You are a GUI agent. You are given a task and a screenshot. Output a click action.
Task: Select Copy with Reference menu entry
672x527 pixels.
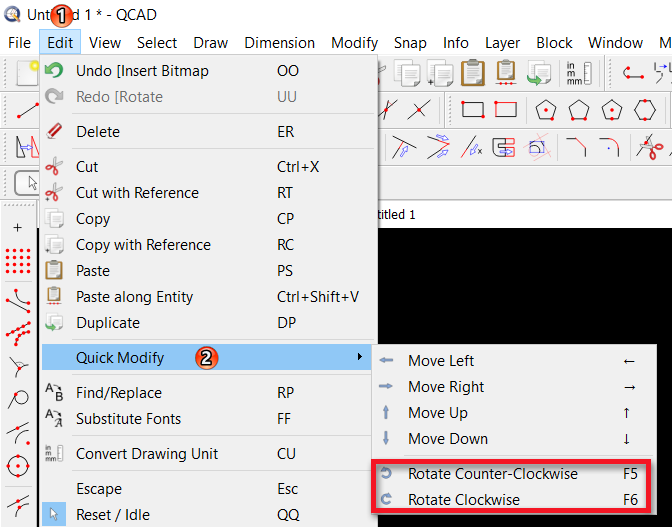click(x=143, y=245)
